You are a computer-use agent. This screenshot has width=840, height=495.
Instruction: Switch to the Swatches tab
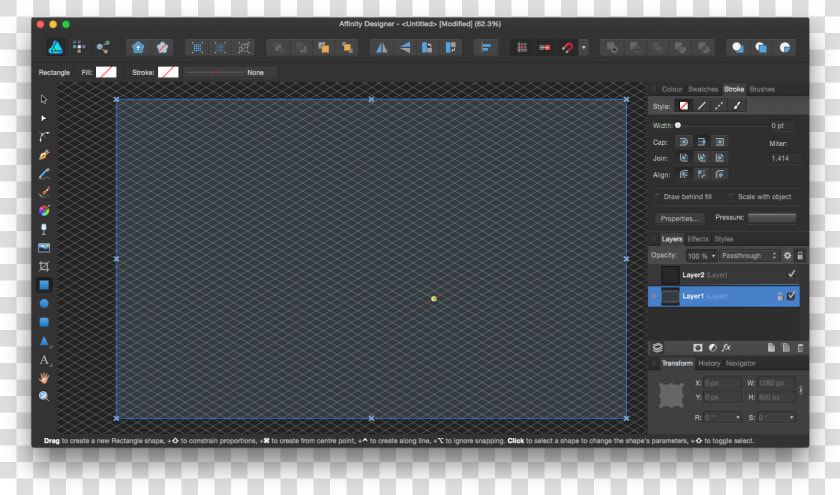[703, 89]
